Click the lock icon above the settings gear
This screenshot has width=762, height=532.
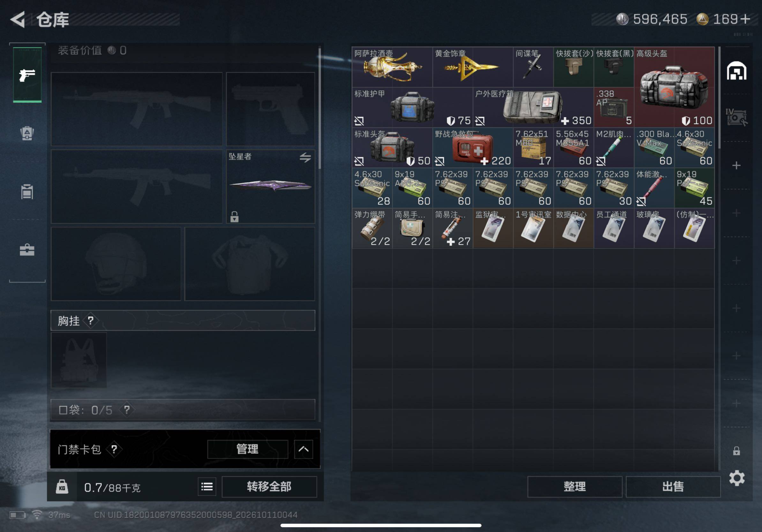click(x=736, y=451)
